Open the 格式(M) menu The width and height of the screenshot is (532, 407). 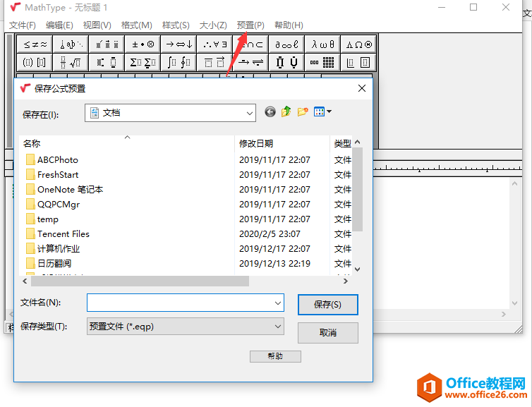click(137, 25)
